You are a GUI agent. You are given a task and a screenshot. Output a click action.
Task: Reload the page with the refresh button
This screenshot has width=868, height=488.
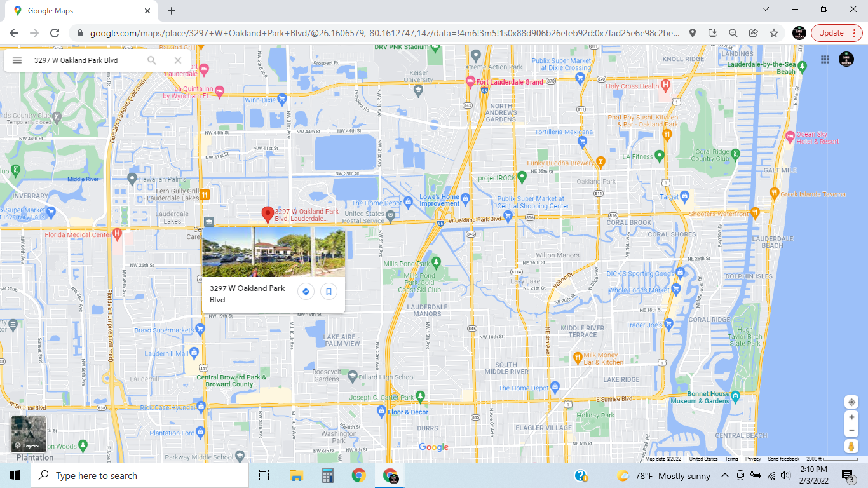(55, 33)
